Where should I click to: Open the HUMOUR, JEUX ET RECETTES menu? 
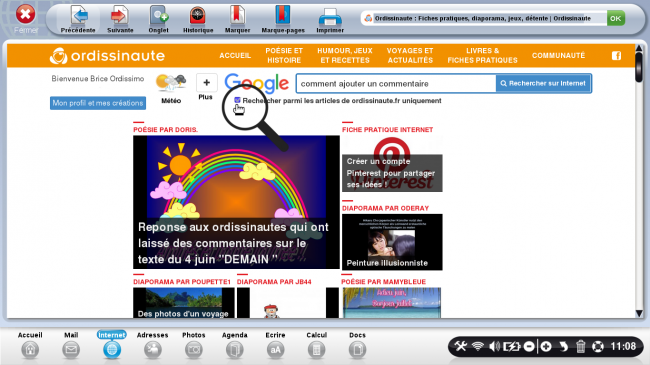345,56
